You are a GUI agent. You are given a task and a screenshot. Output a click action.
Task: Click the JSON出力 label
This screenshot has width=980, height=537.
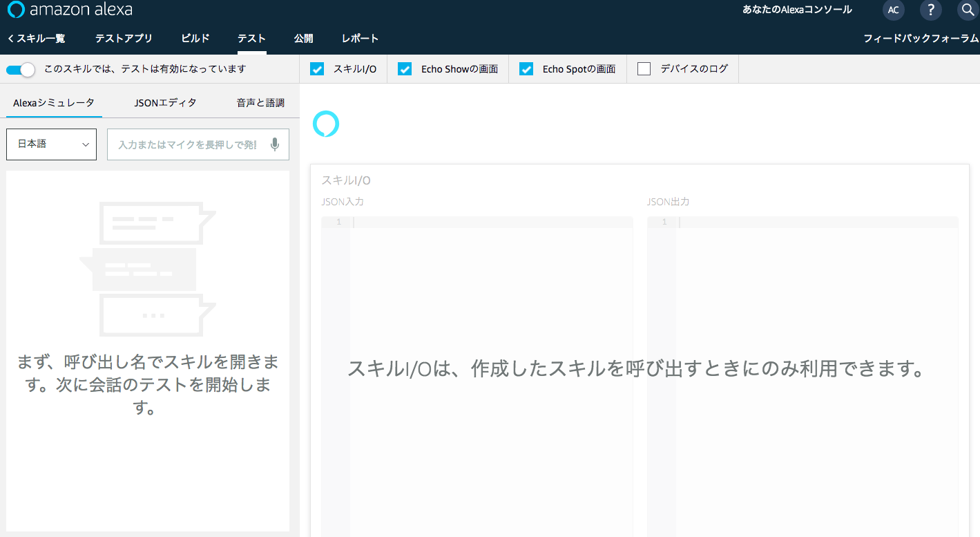coord(669,202)
